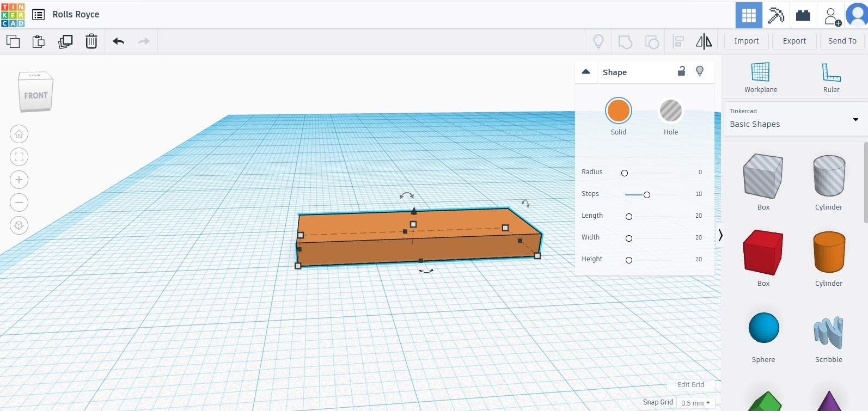Pick the striped hole Cylinder shape

click(x=829, y=176)
